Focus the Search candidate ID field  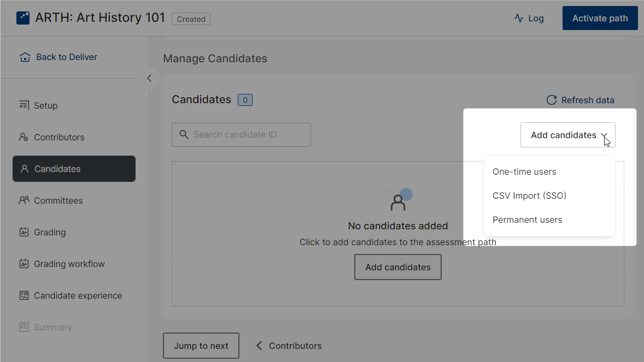pyautogui.click(x=241, y=135)
